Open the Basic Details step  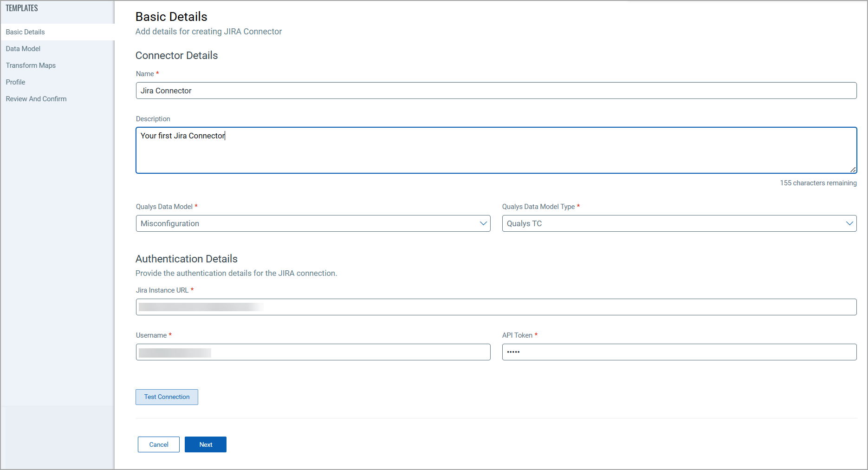tap(58, 32)
